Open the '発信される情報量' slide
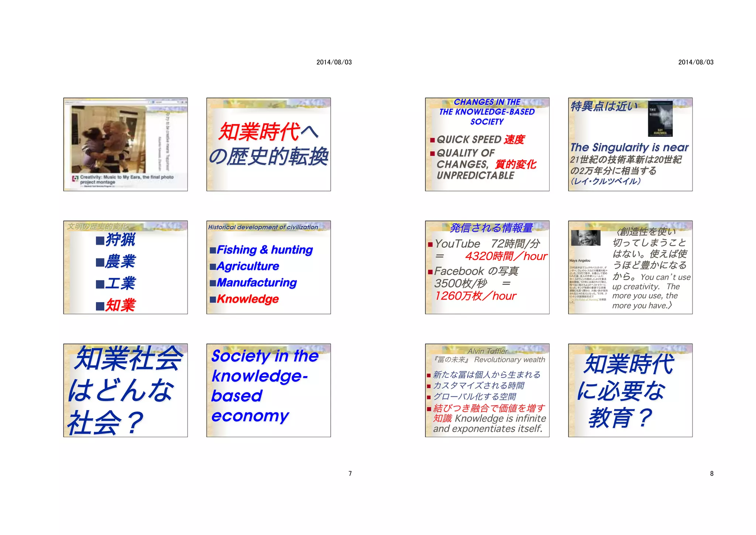This screenshot has height=535, width=756. [x=487, y=267]
